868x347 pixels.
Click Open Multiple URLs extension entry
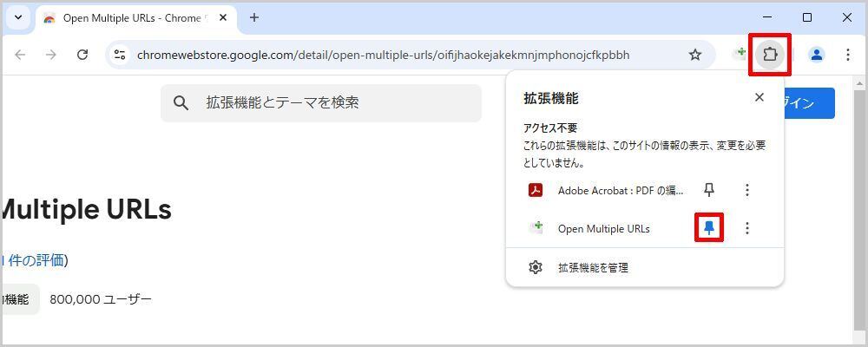606,228
